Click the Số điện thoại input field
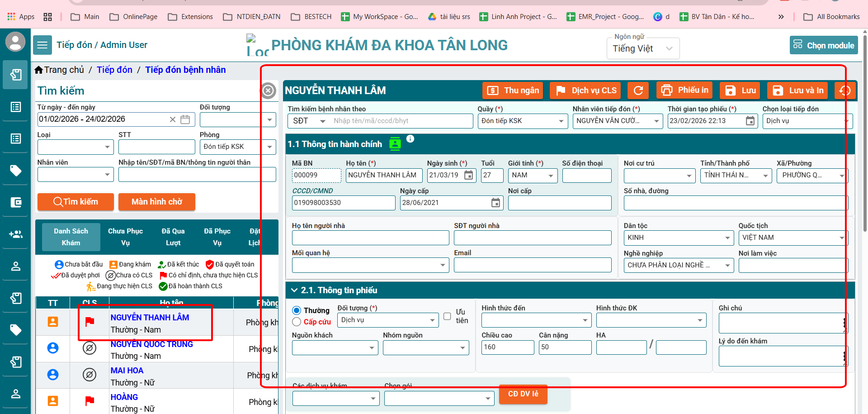Image resolution: width=868 pixels, height=414 pixels. 587,176
